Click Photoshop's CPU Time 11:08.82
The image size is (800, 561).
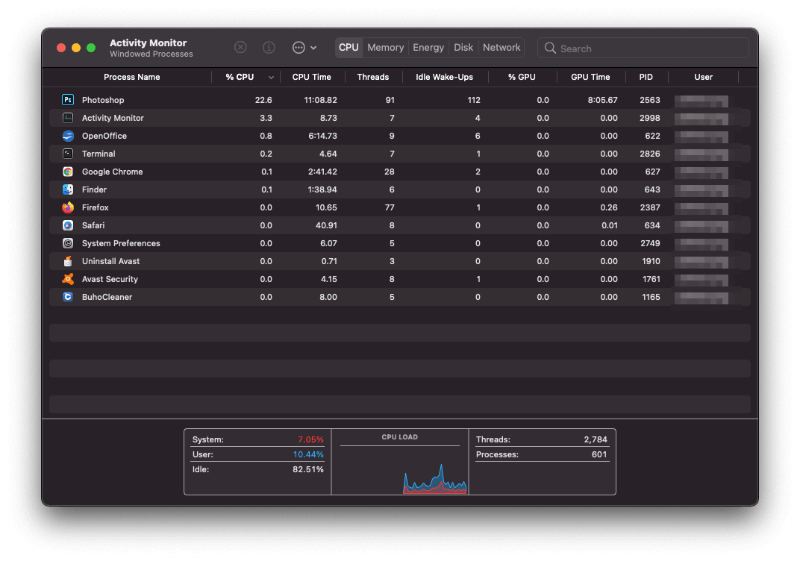click(x=320, y=100)
